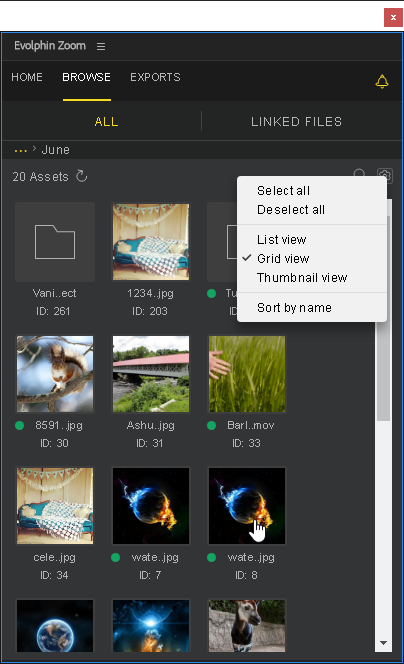Select the ALL sub-tab
This screenshot has height=664, width=404.
coord(106,122)
